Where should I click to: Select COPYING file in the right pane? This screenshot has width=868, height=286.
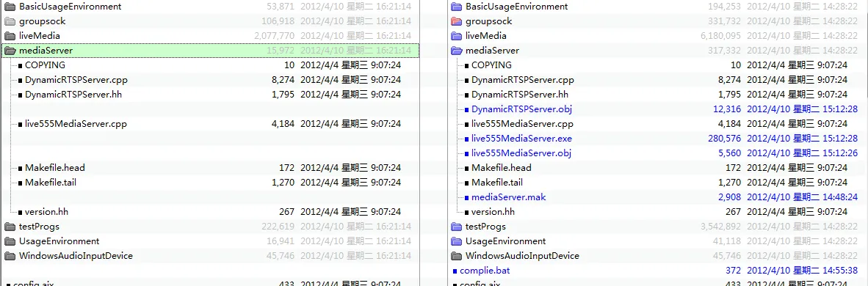491,65
